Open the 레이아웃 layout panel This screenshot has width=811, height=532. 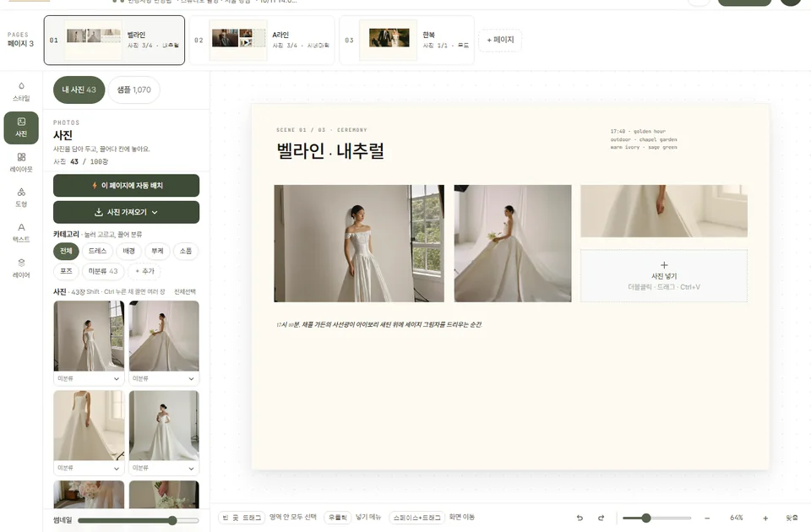point(21,162)
